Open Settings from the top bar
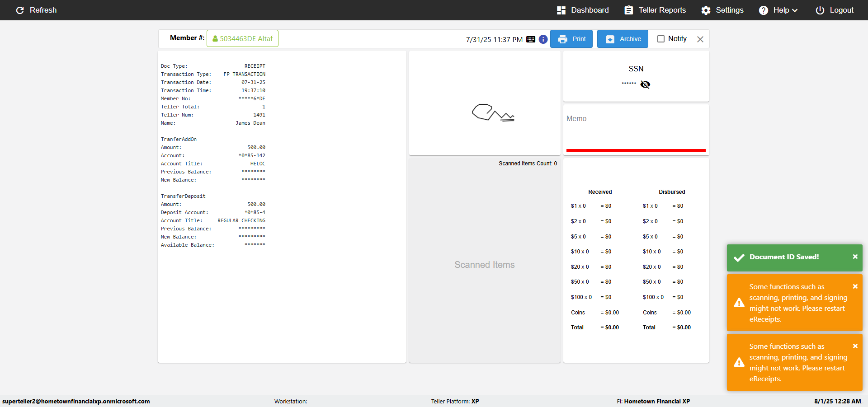The width and height of the screenshot is (868, 407). 722,10
